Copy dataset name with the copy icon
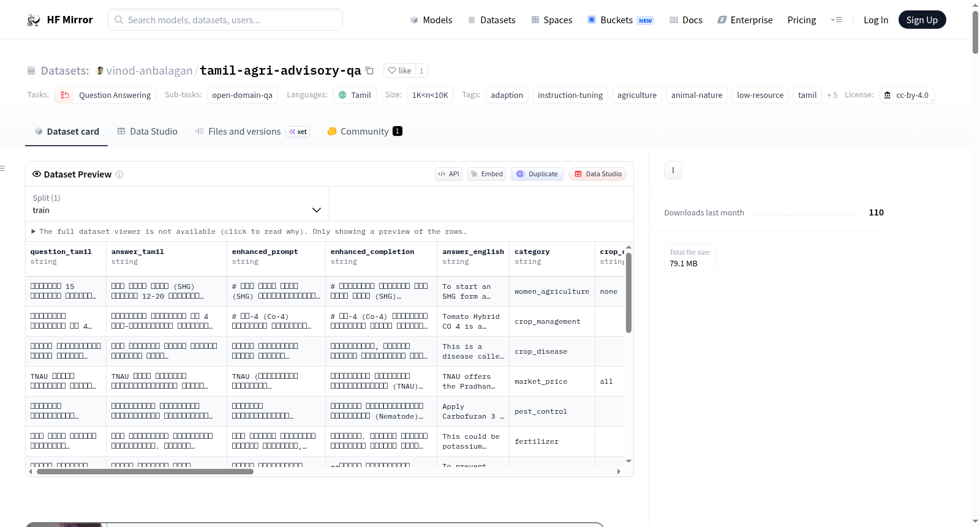Viewport: 980px width, 527px height. point(369,70)
